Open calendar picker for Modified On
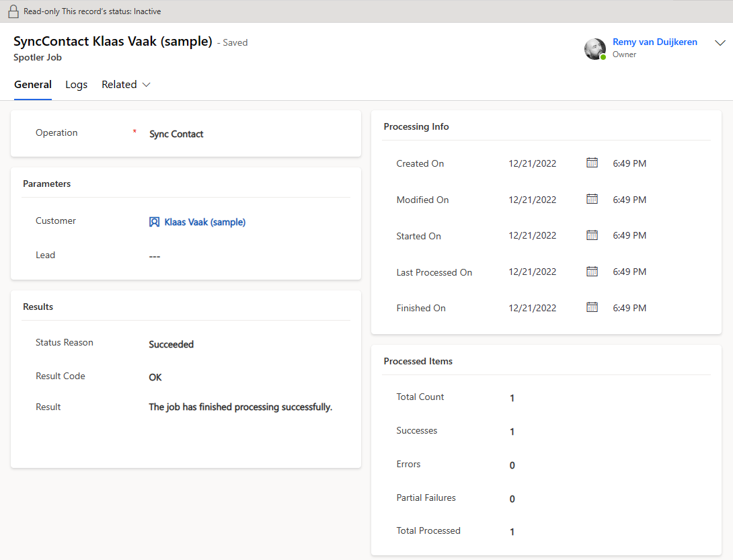This screenshot has height=560, width=733. (592, 199)
